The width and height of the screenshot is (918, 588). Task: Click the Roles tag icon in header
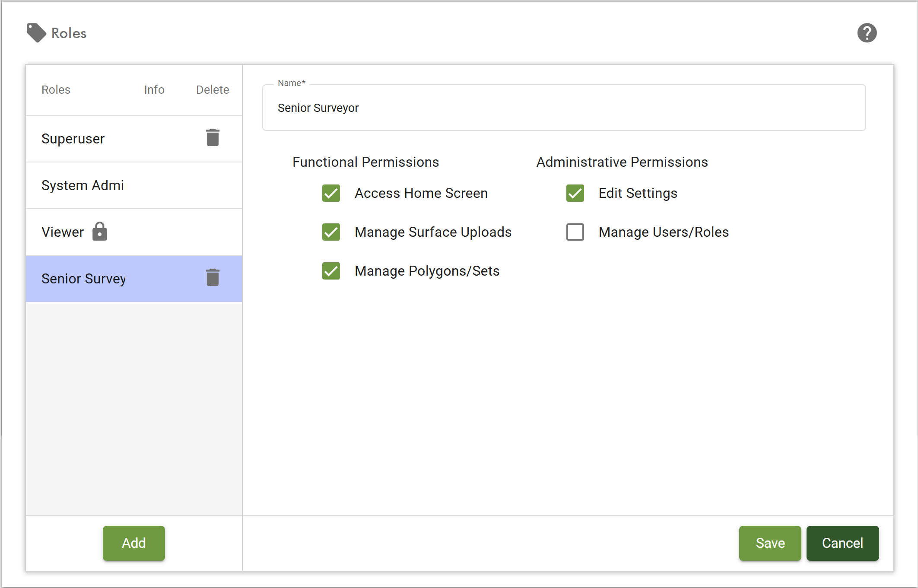coord(36,33)
